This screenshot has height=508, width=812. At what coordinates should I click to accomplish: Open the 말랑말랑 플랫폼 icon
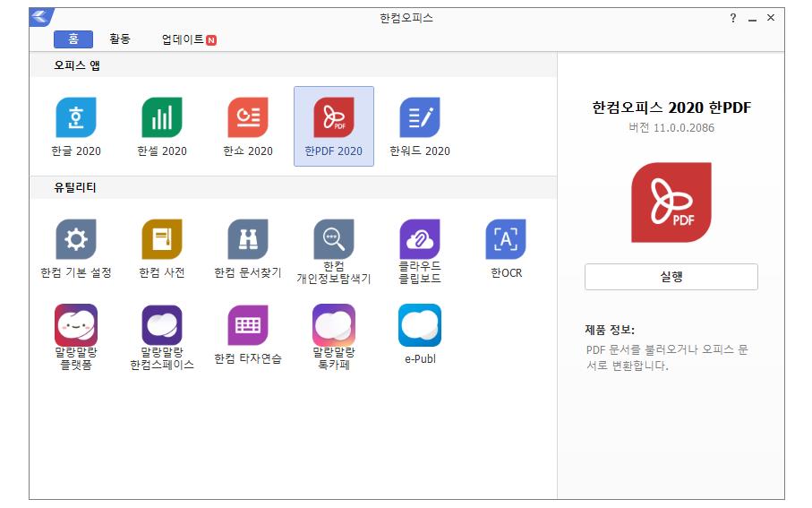(75, 325)
